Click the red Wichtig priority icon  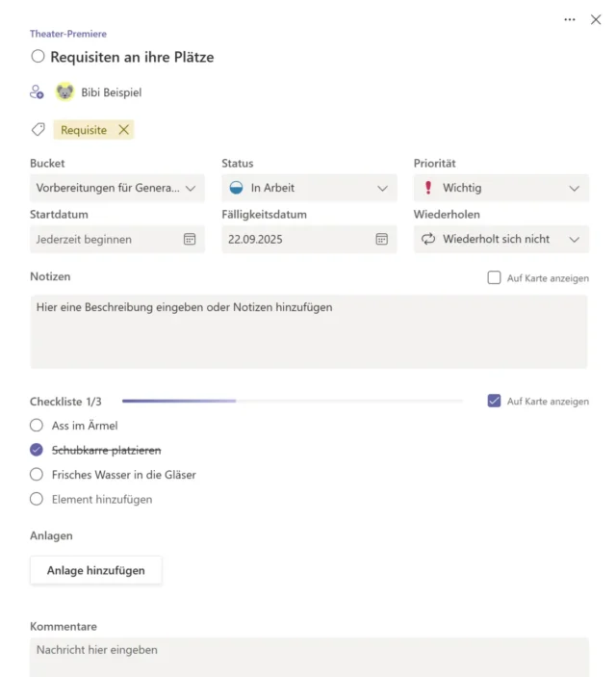click(x=428, y=188)
